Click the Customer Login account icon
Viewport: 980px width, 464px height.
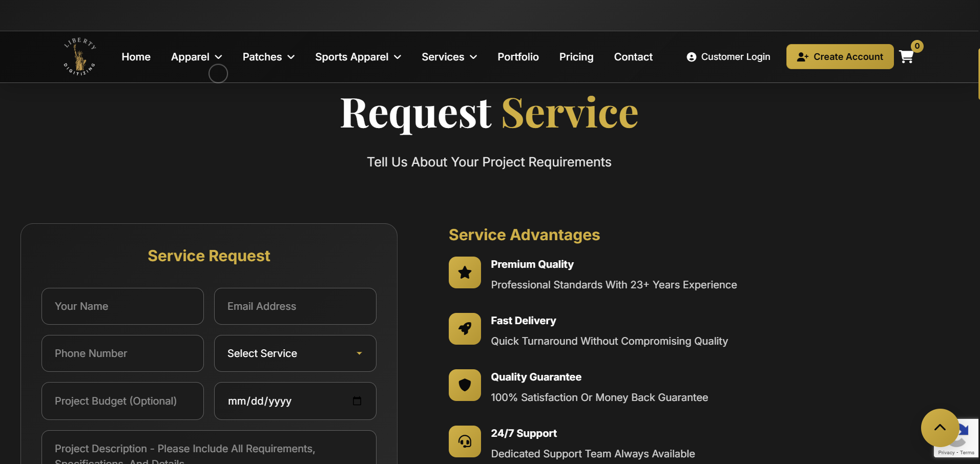pos(693,57)
